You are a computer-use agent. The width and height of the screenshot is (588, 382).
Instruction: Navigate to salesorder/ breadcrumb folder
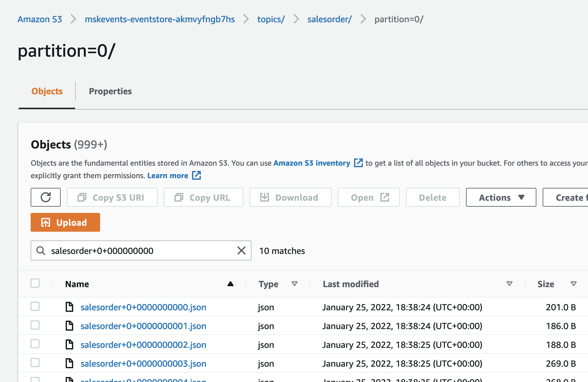coord(329,19)
